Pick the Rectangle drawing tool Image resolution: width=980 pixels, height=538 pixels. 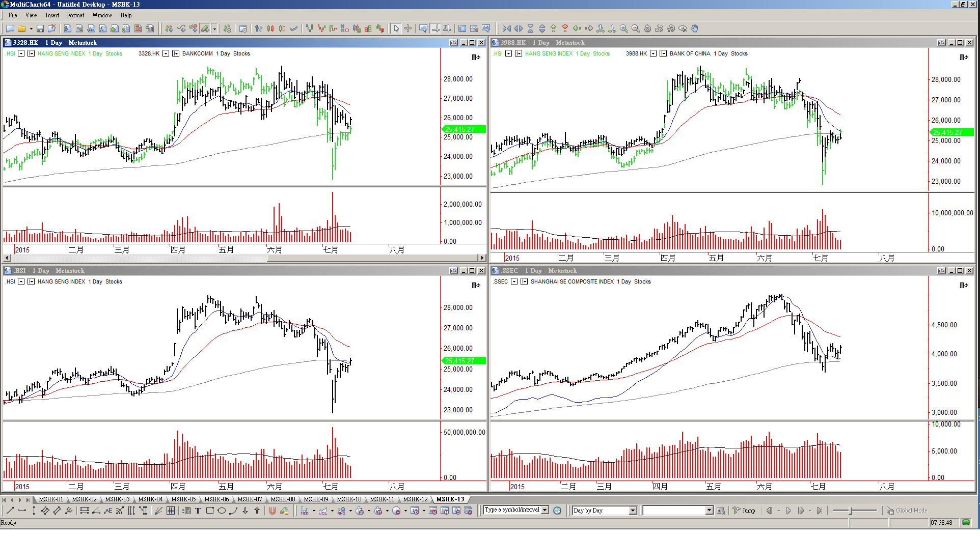(x=209, y=511)
